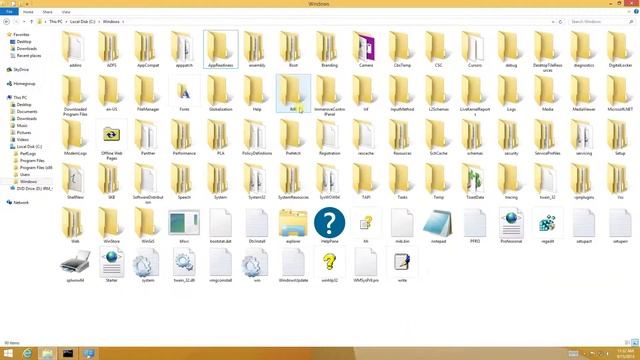Select Downloads under Favorites
The height and width of the screenshot is (360, 640).
coord(27,49)
